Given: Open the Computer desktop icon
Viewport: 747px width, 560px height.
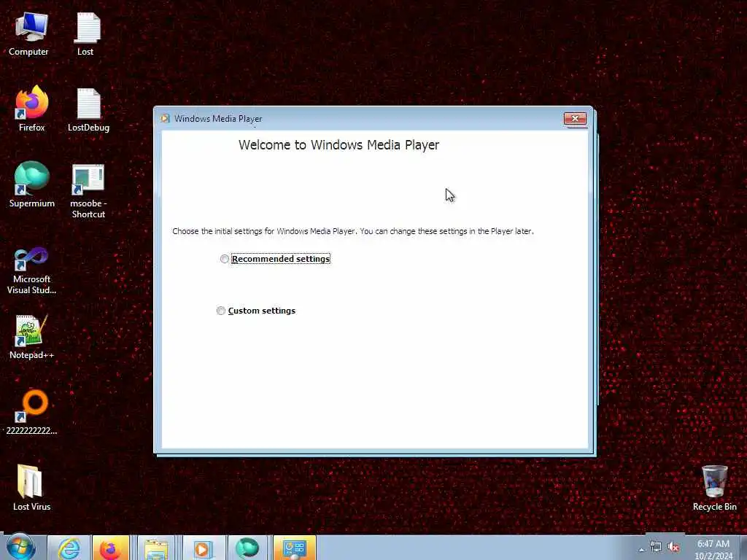Looking at the screenshot, I should point(28,34).
